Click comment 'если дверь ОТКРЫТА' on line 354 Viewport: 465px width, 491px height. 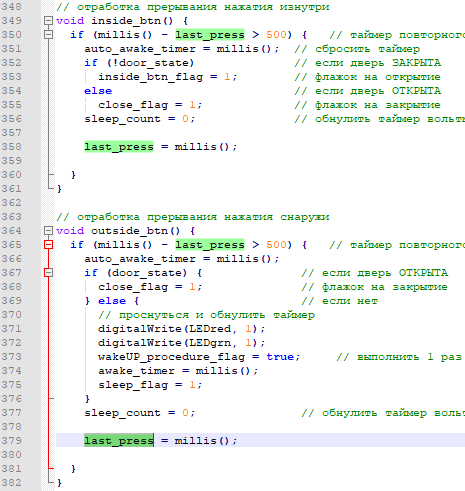coord(368,91)
